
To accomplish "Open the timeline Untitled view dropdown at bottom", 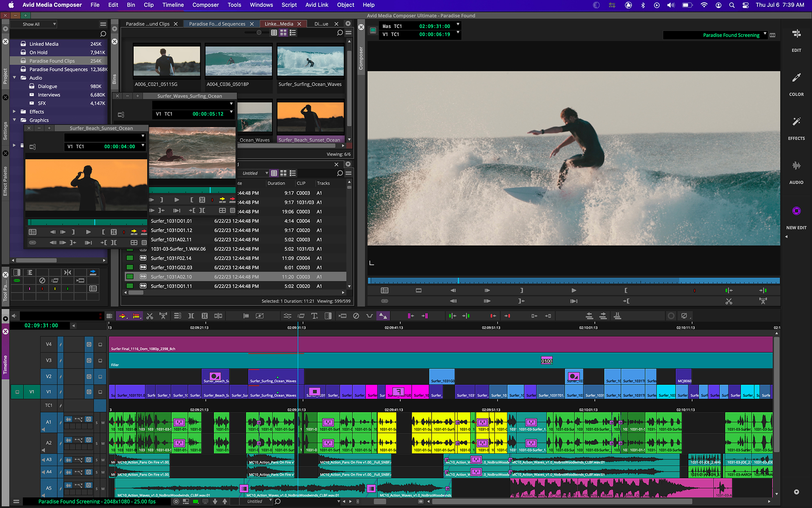I will [259, 501].
